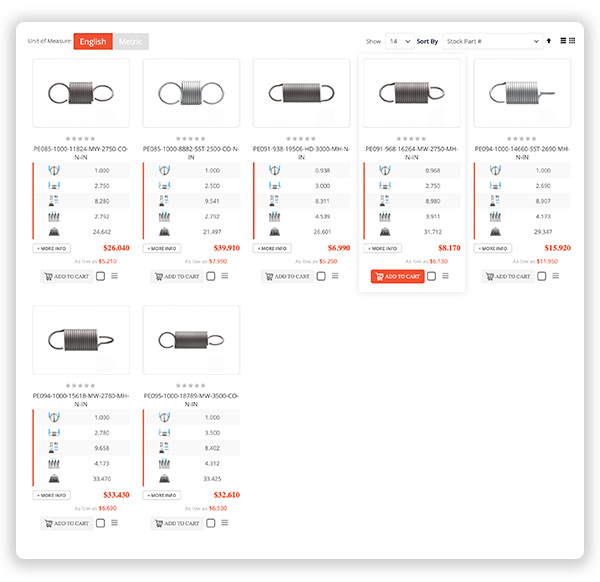Click the ascending sort direction arrow

coord(549,41)
